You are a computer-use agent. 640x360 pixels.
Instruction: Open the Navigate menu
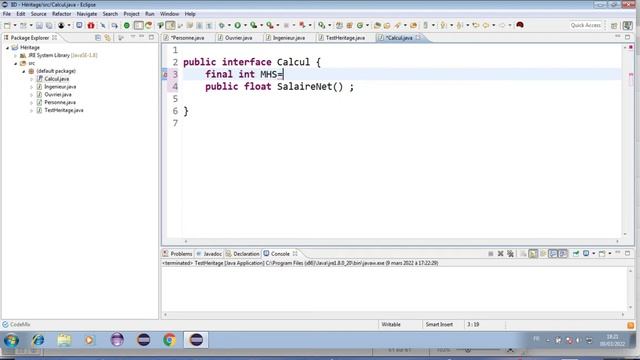(87, 14)
